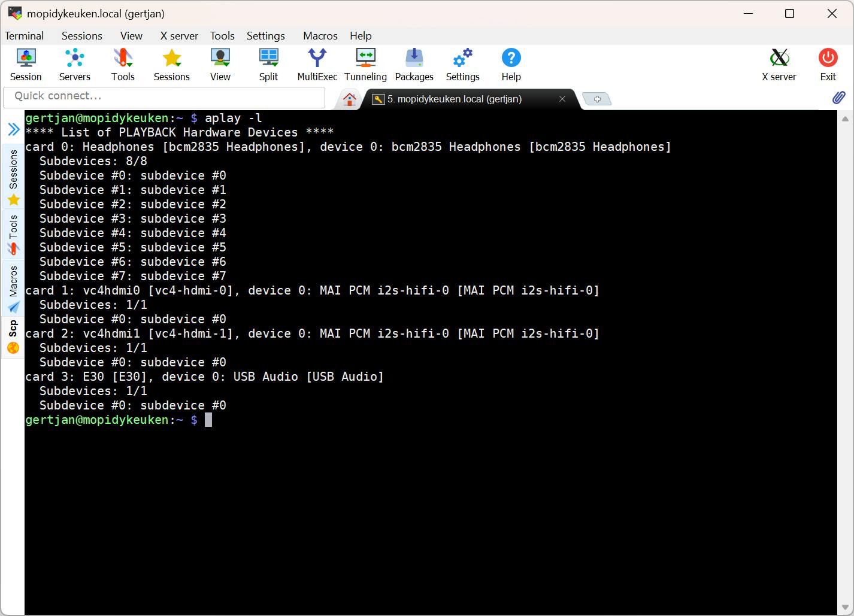Show saved Sessions star icon in toolbar
The width and height of the screenshot is (854, 616).
click(172, 65)
